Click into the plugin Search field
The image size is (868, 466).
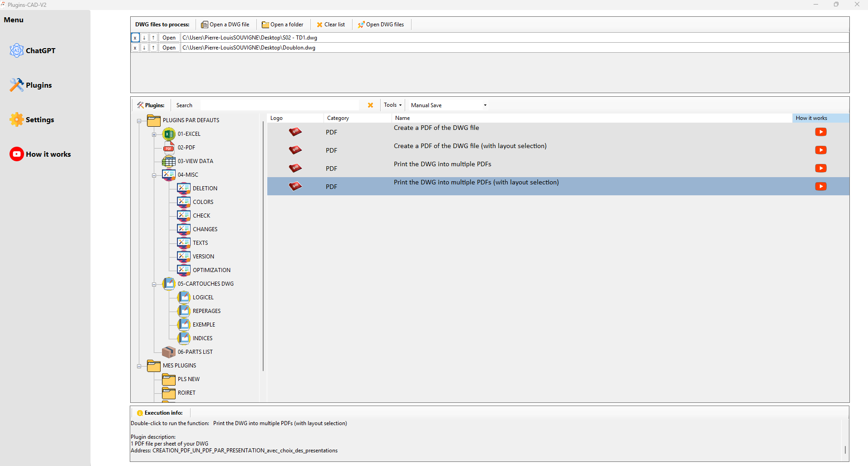[x=279, y=105]
